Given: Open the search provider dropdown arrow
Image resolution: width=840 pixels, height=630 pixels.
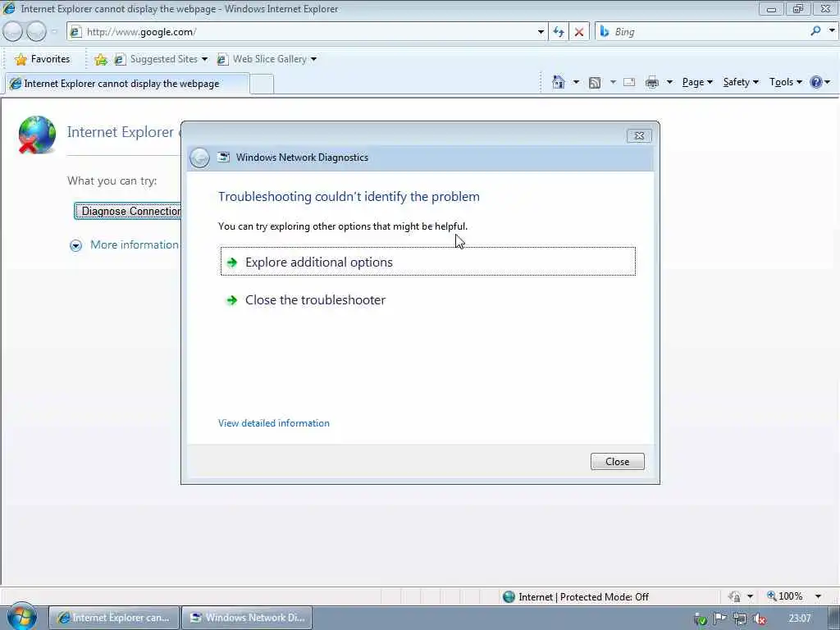Looking at the screenshot, I should coord(832,31).
